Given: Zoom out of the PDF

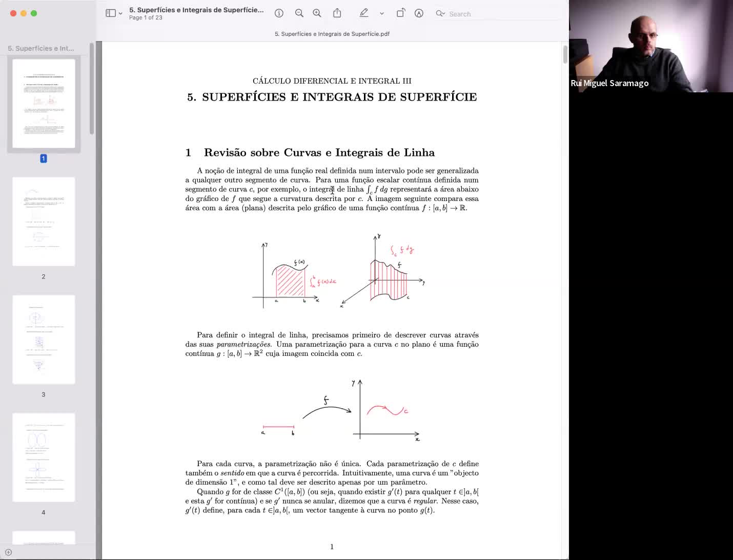Looking at the screenshot, I should (x=299, y=13).
